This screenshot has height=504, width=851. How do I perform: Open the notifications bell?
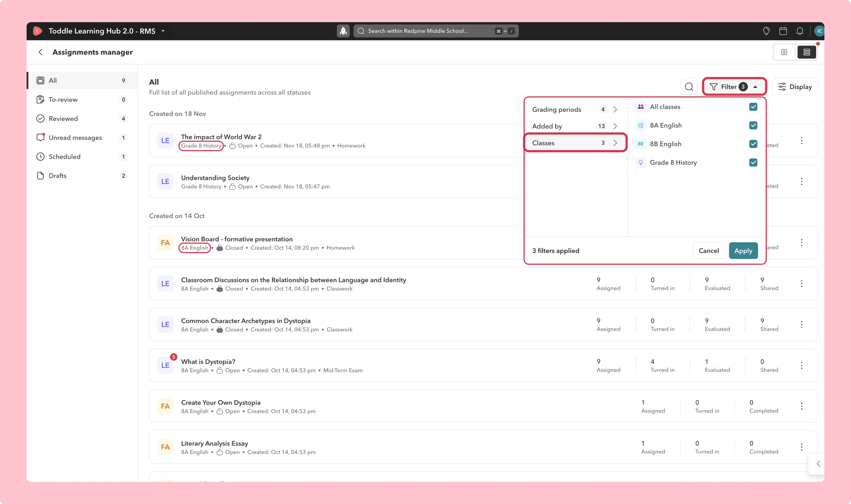pyautogui.click(x=800, y=31)
